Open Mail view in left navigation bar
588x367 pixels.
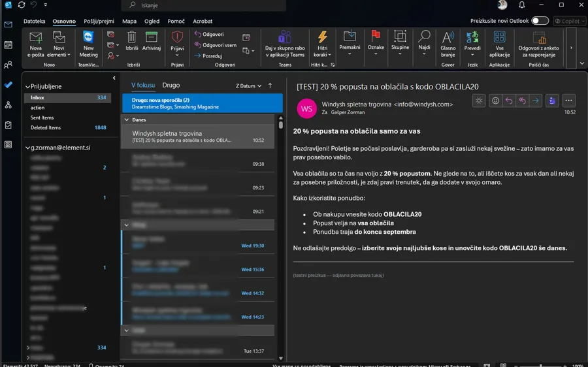(8, 25)
